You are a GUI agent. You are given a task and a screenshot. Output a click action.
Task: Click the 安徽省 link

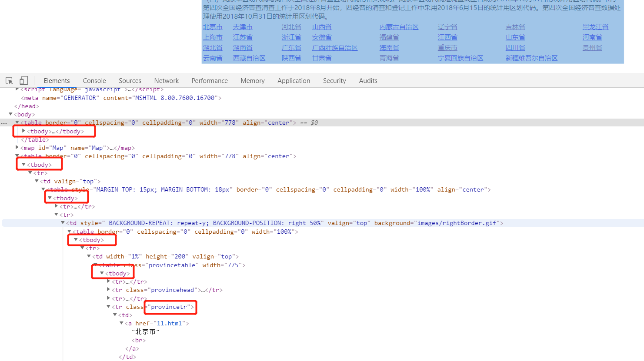point(322,37)
